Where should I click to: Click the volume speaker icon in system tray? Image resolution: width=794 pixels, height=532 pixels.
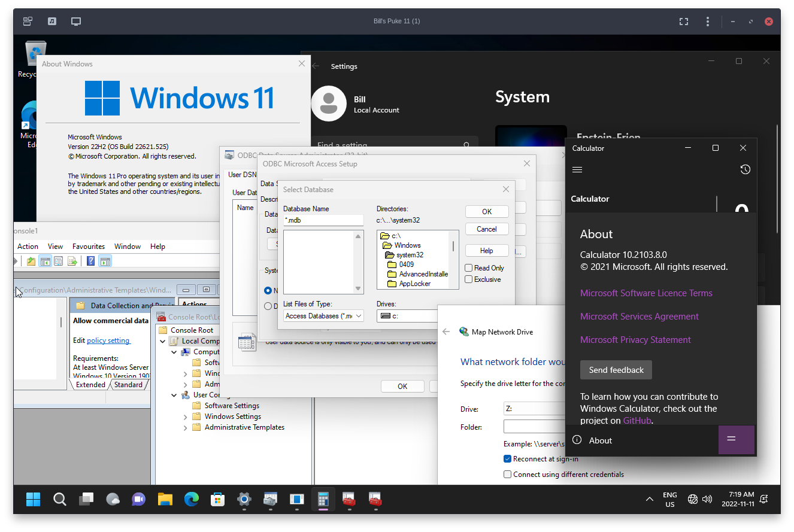pos(707,499)
